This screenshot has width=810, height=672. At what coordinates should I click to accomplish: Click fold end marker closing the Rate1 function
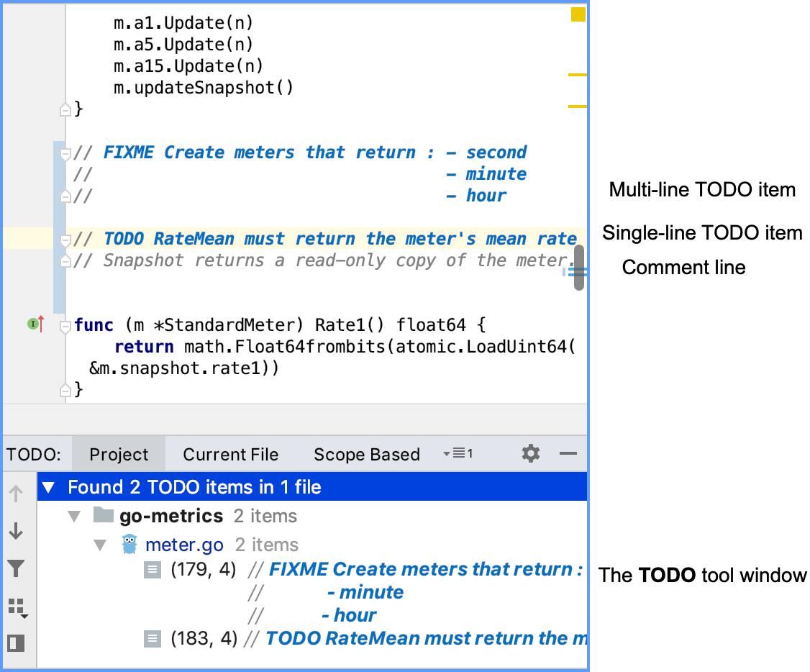coord(65,390)
